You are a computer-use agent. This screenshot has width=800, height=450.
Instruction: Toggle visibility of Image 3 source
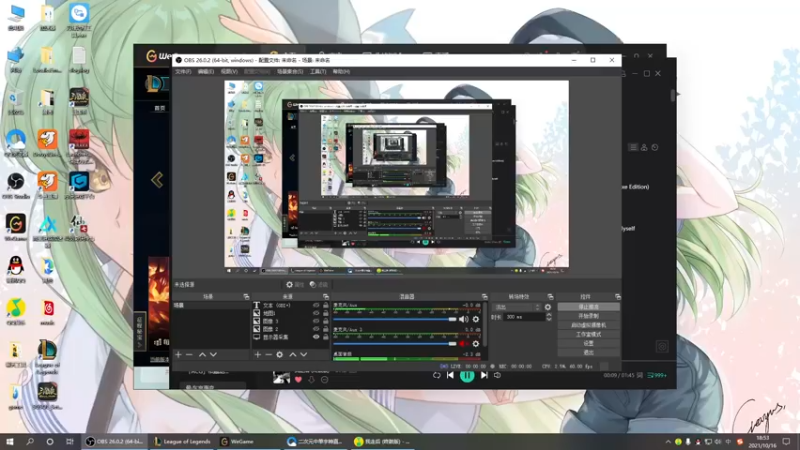pyautogui.click(x=316, y=321)
